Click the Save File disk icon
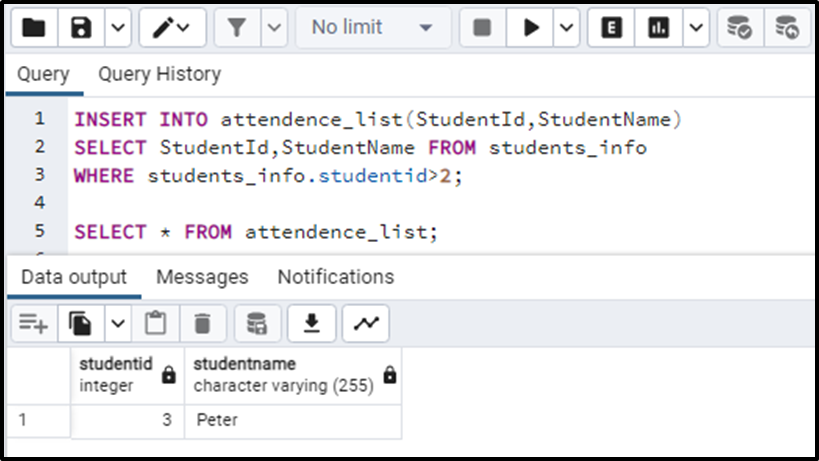This screenshot has width=819, height=461. [81, 29]
